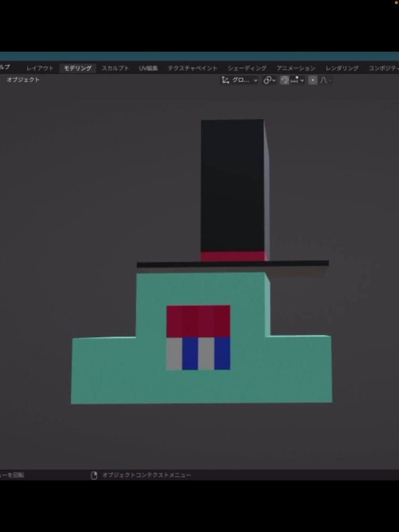Click the red upper part of the striped panel
Screen dimensions: 399x532
[x=198, y=321]
